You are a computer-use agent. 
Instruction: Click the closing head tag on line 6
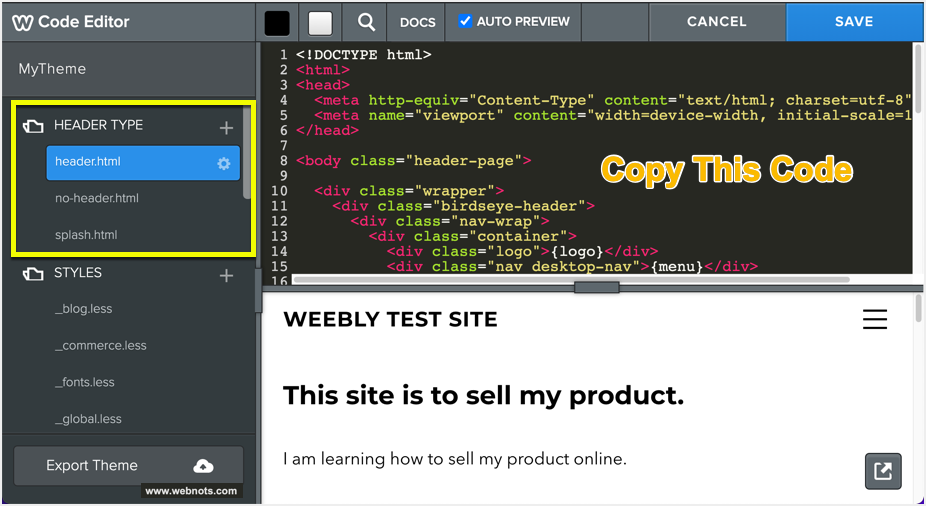point(327,130)
